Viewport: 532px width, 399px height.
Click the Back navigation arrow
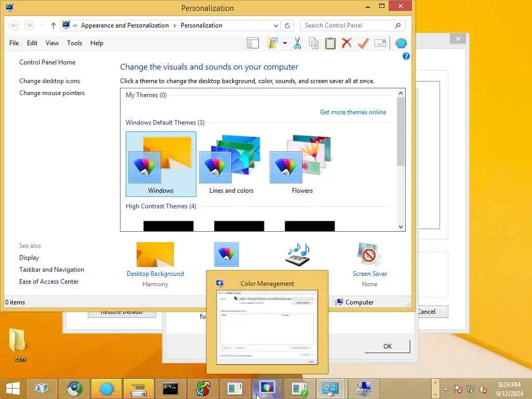(x=14, y=25)
